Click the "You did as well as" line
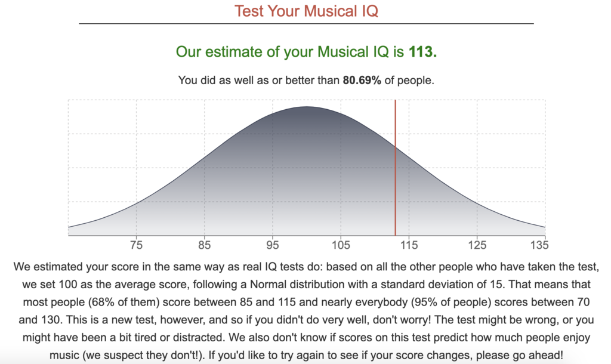 point(306,81)
